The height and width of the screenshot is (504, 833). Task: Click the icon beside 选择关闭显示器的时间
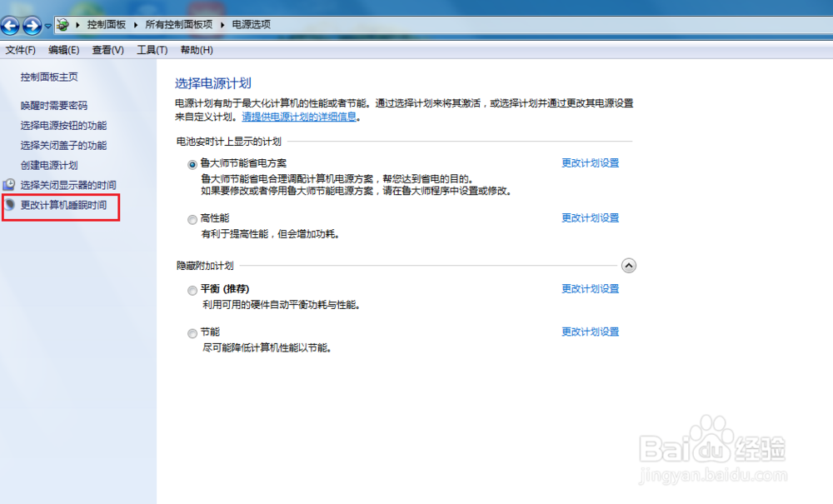[x=8, y=185]
